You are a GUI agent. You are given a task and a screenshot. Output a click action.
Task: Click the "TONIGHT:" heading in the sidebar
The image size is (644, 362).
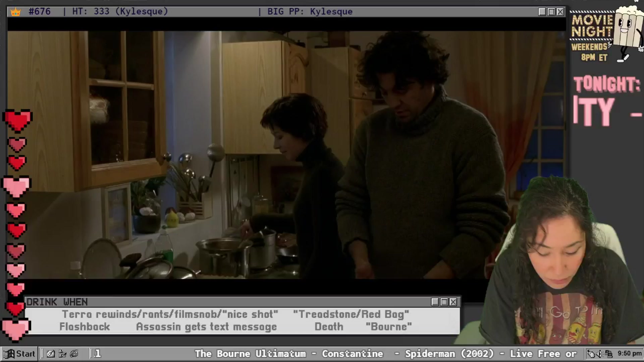(607, 84)
